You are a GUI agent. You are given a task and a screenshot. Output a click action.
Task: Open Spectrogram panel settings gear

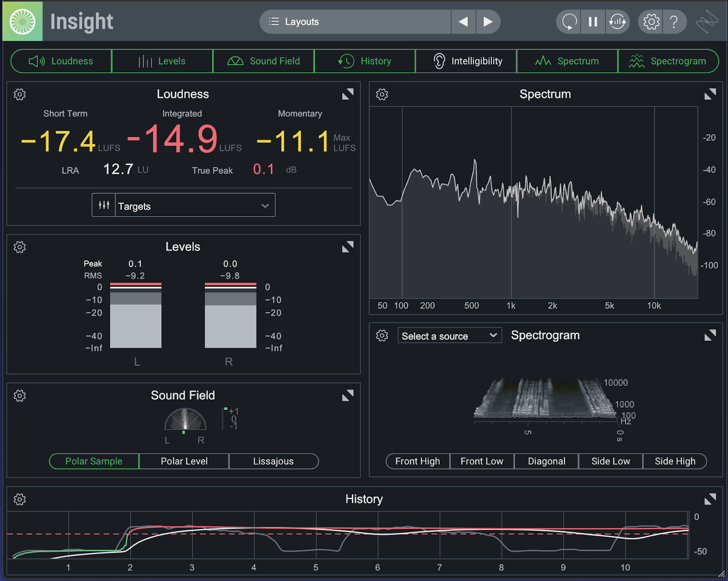(382, 336)
